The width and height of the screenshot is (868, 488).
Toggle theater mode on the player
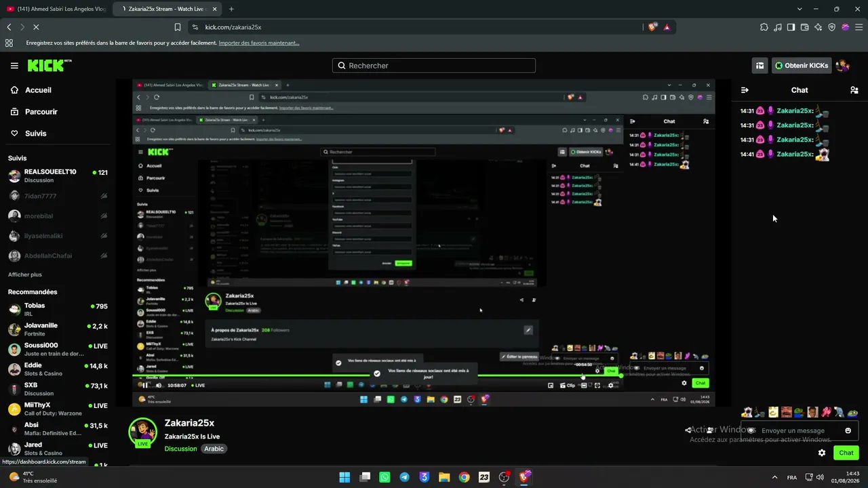pyautogui.click(x=584, y=386)
